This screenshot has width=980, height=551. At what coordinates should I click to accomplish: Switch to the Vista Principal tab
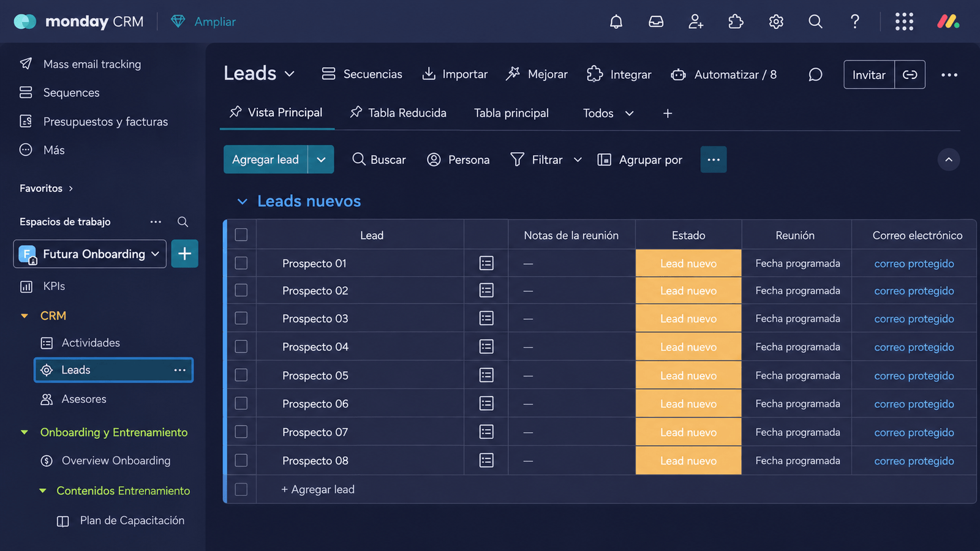click(x=276, y=113)
